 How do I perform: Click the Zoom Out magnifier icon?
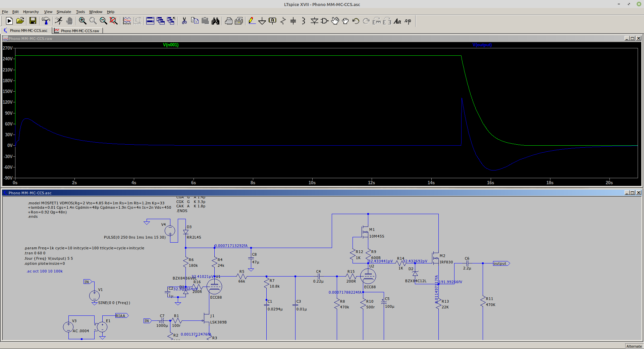click(103, 21)
